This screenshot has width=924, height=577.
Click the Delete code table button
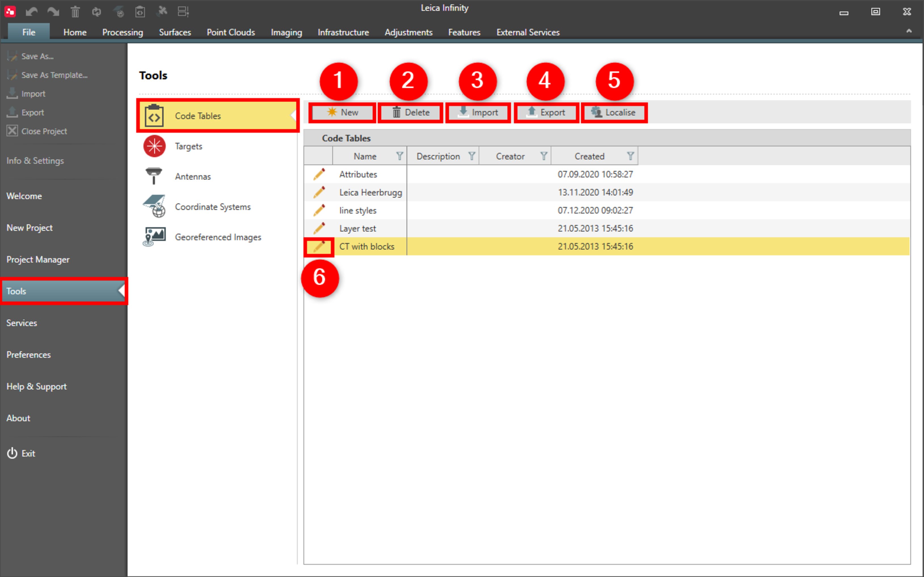pyautogui.click(x=410, y=113)
